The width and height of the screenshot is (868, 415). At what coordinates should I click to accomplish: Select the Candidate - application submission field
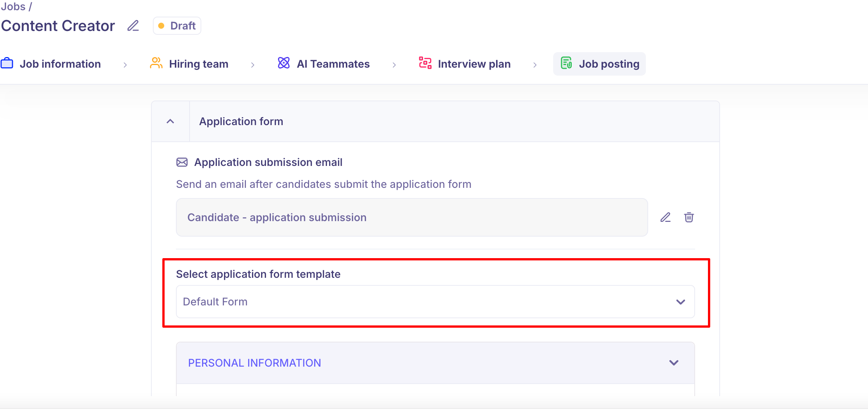coord(412,217)
